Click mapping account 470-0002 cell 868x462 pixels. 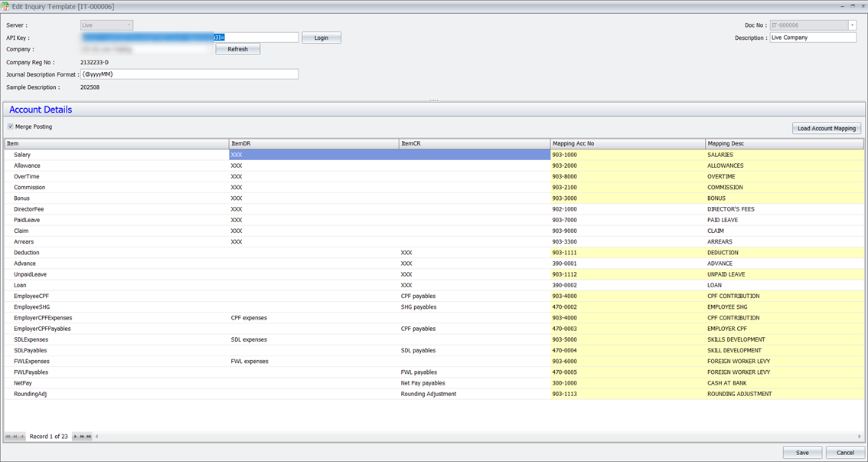628,307
